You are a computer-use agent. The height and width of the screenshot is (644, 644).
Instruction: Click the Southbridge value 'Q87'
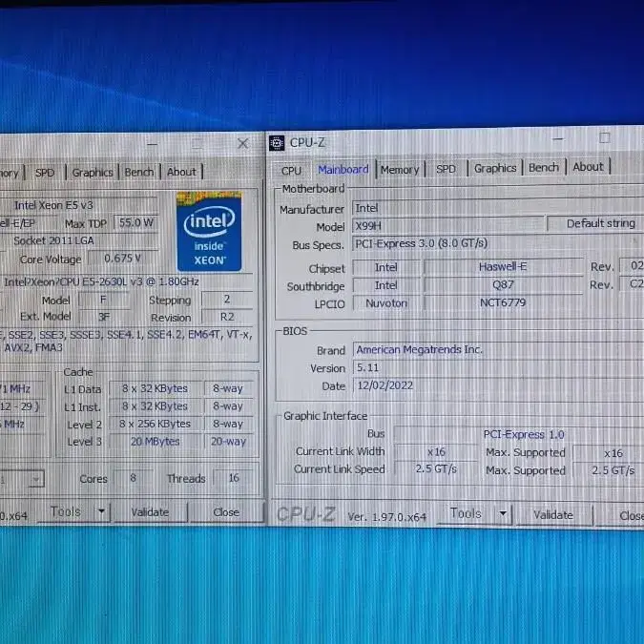click(503, 284)
